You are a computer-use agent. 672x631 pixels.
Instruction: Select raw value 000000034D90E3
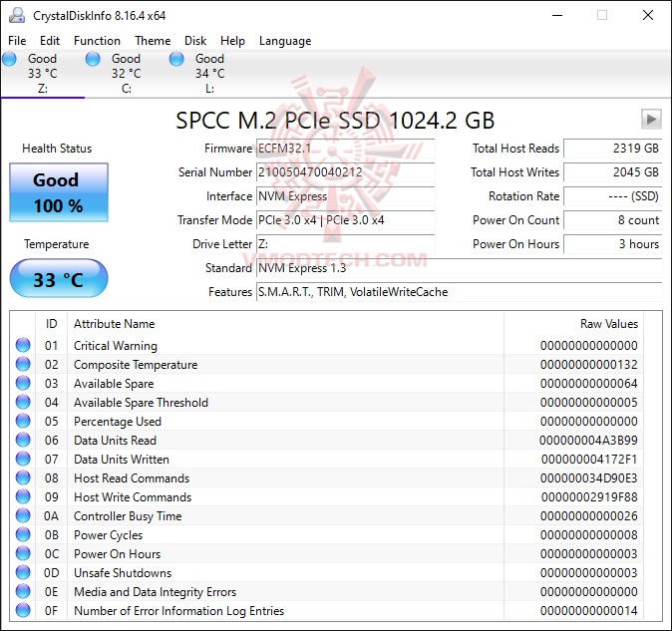pyautogui.click(x=589, y=478)
